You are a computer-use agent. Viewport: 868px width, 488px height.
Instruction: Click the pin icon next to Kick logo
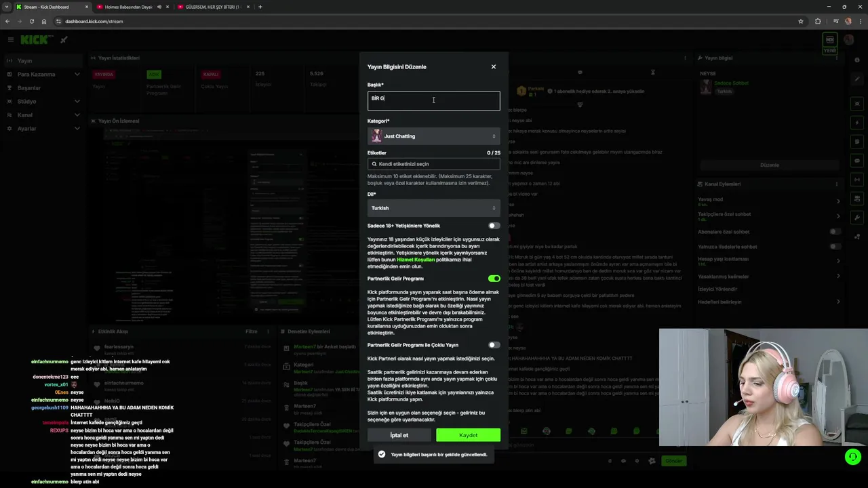tap(64, 40)
